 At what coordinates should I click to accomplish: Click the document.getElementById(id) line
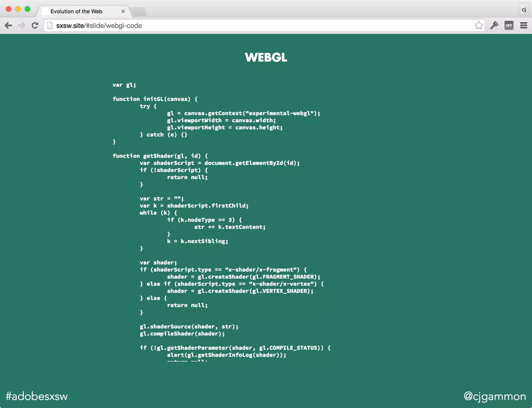click(x=220, y=163)
